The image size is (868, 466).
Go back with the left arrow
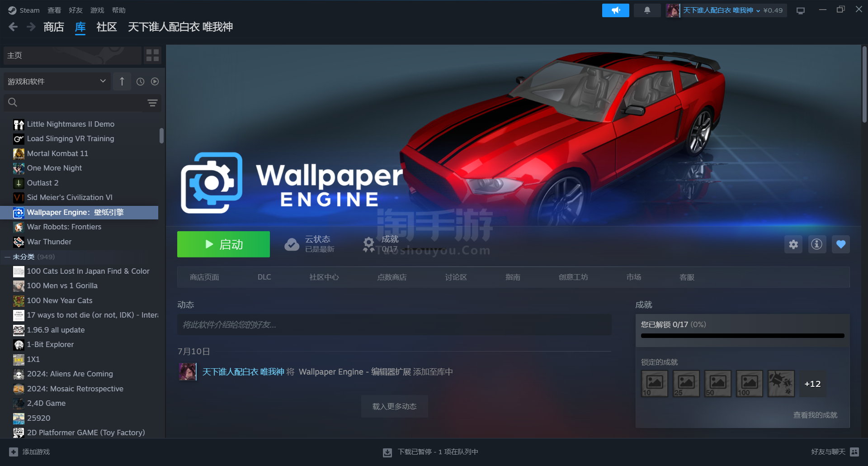[13, 27]
